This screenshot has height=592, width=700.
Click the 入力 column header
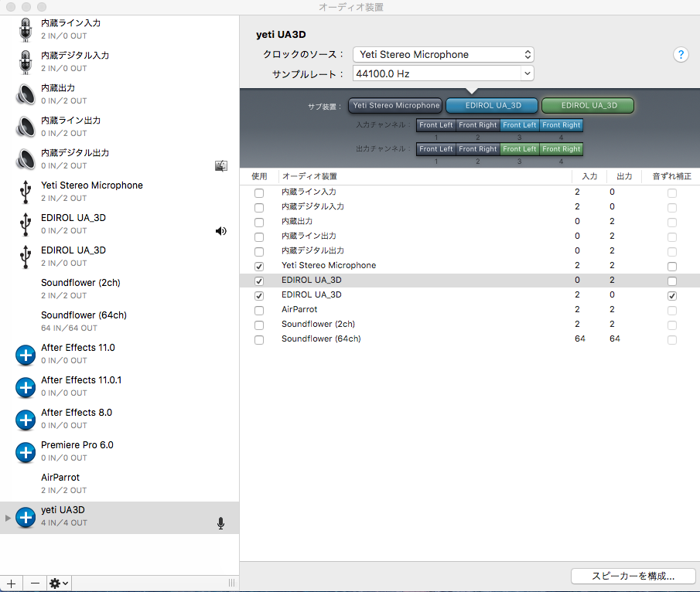pos(589,176)
